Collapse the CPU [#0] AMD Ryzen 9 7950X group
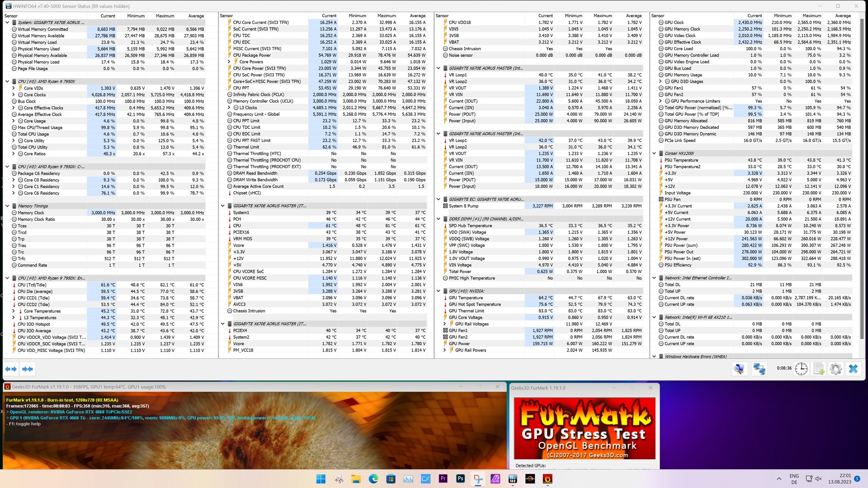 coord(7,82)
